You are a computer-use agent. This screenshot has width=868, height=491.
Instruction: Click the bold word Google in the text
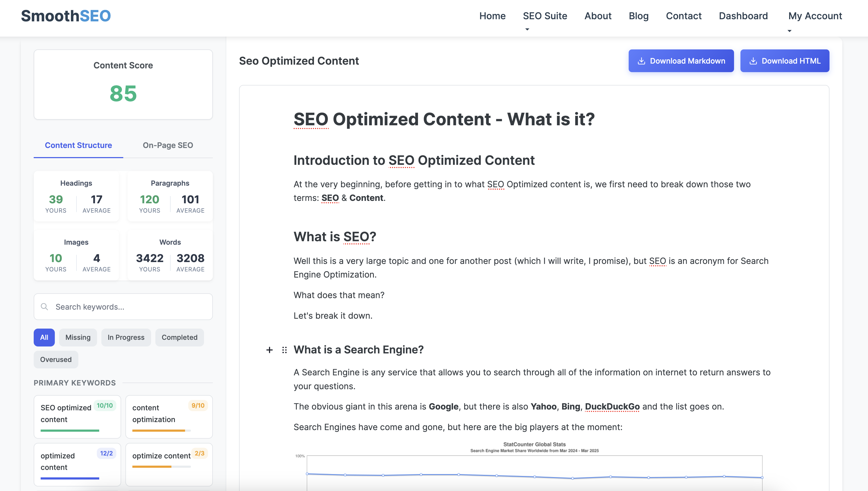point(443,406)
